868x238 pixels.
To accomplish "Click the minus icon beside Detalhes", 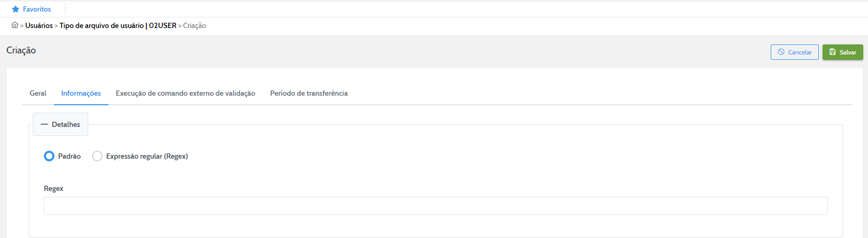I will click(x=44, y=124).
